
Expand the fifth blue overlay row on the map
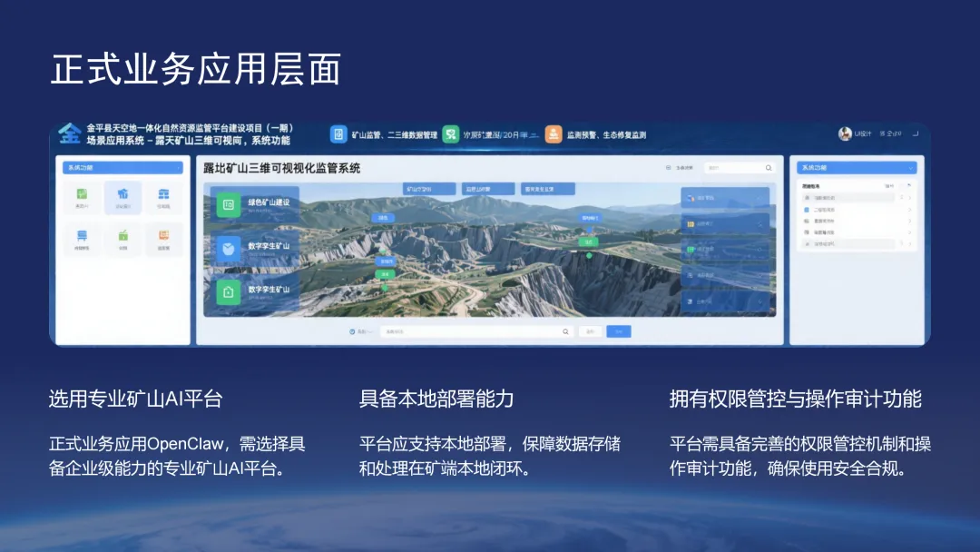tap(725, 301)
